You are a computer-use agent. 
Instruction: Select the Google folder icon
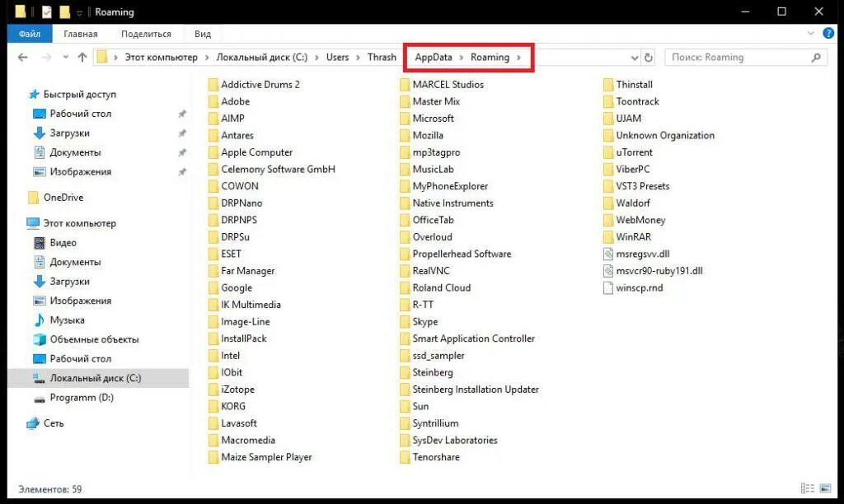pyautogui.click(x=213, y=287)
